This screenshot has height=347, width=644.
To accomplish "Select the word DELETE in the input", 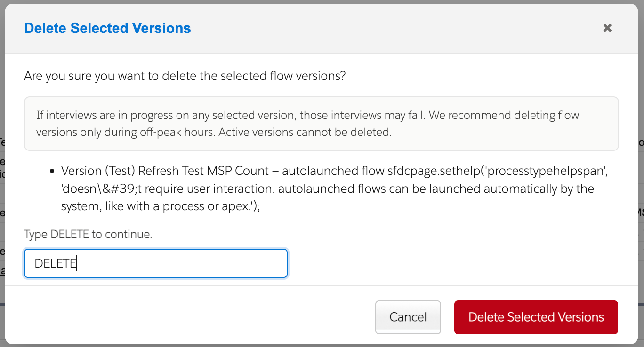I will click(54, 263).
